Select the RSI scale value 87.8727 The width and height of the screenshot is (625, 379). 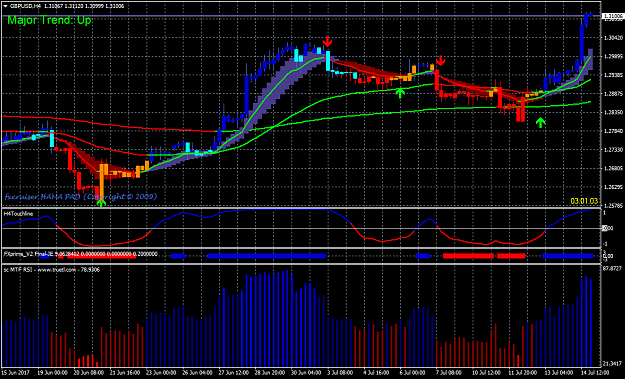tap(613, 269)
